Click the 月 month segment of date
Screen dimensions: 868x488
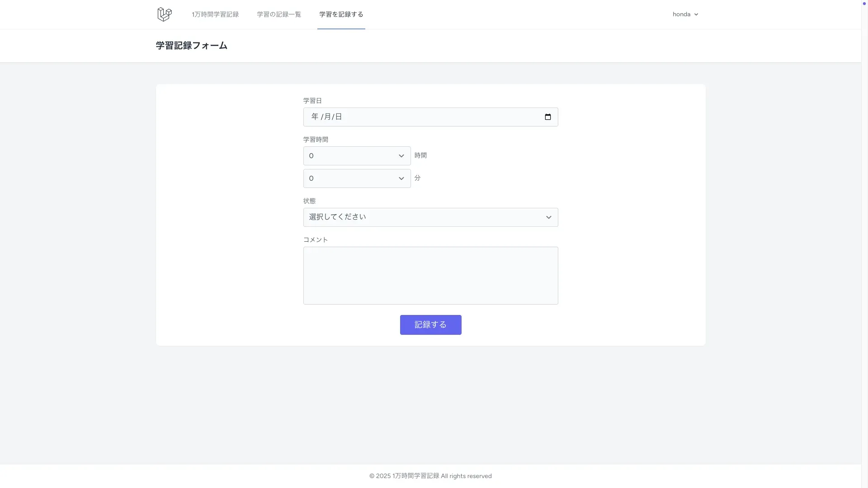click(328, 117)
